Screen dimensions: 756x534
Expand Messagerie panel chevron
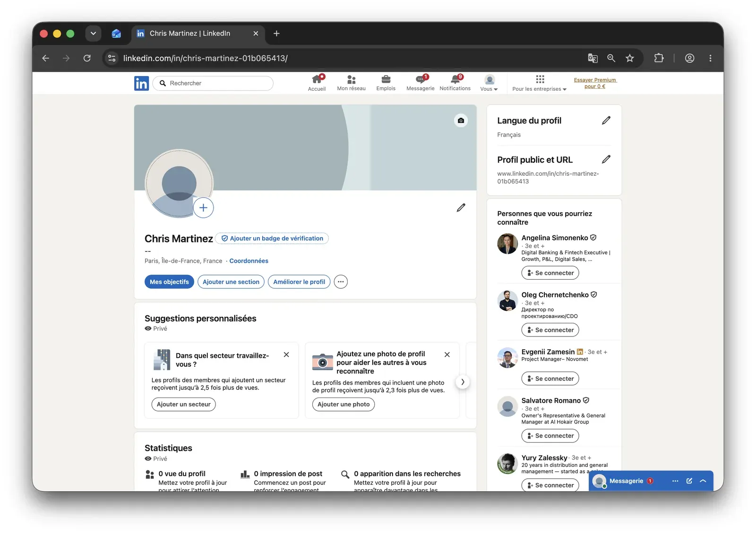[703, 481]
